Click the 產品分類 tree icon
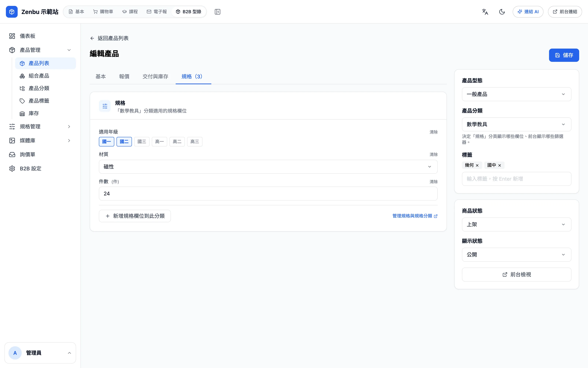The height and width of the screenshot is (368, 588). point(22,88)
